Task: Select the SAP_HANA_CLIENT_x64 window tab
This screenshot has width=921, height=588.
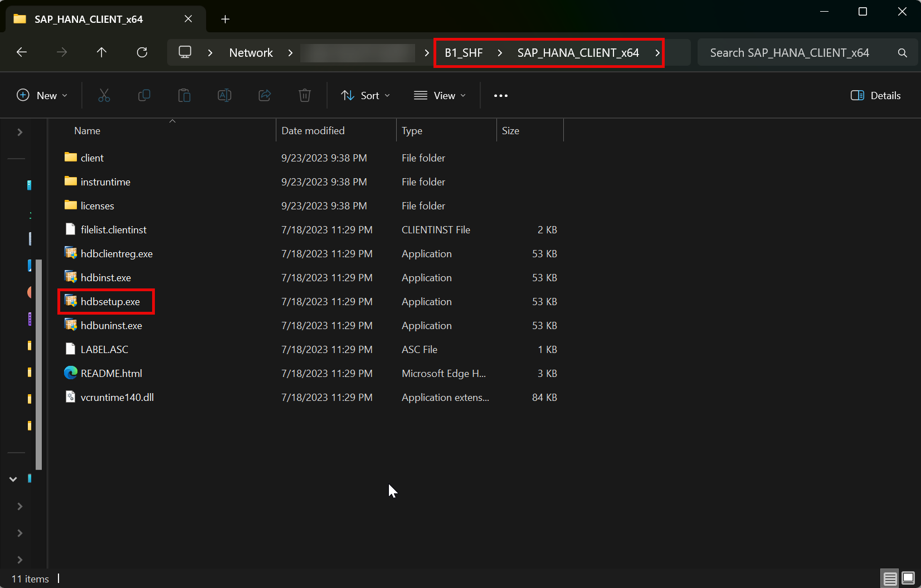Action: 106,19
